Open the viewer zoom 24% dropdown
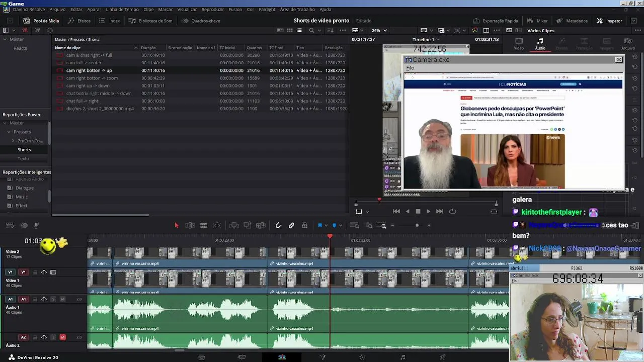644x362 pixels. click(379, 31)
